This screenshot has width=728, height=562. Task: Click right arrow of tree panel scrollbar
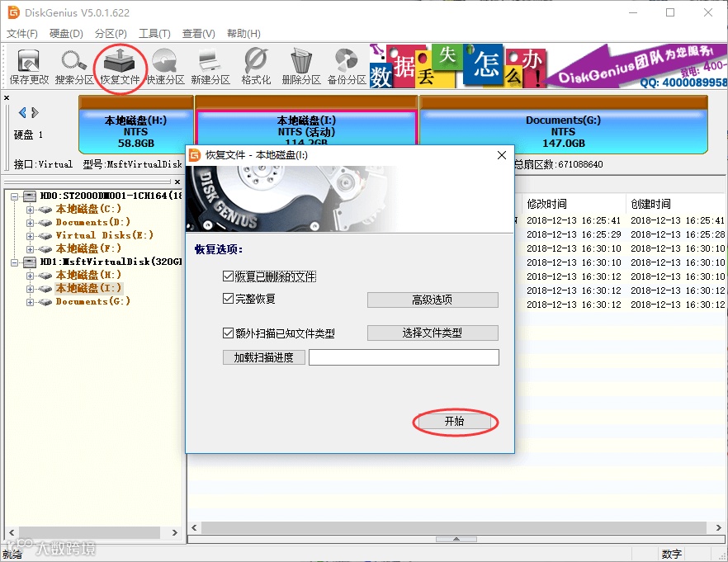(175, 533)
